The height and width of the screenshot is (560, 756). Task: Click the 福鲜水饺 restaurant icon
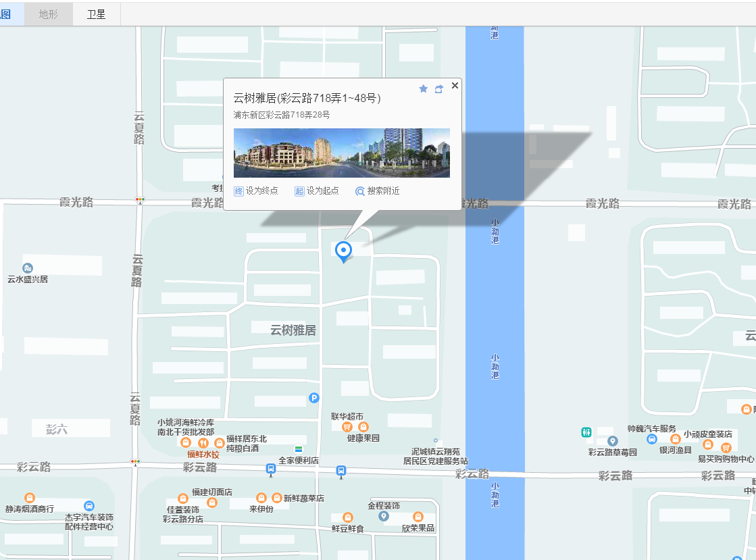click(203, 442)
